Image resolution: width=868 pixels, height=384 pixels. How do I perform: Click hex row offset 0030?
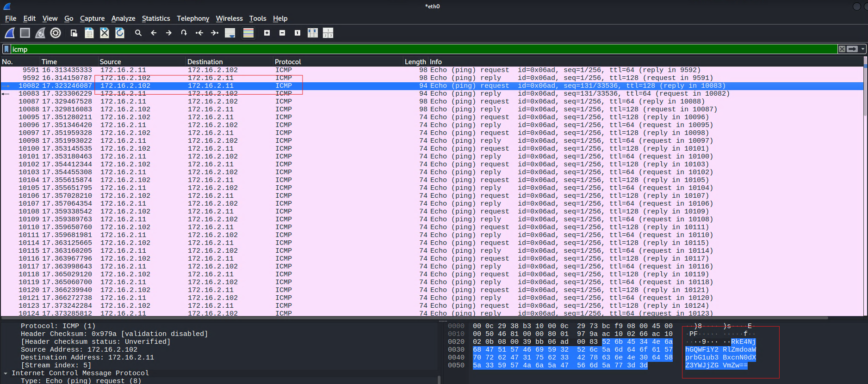456,349
